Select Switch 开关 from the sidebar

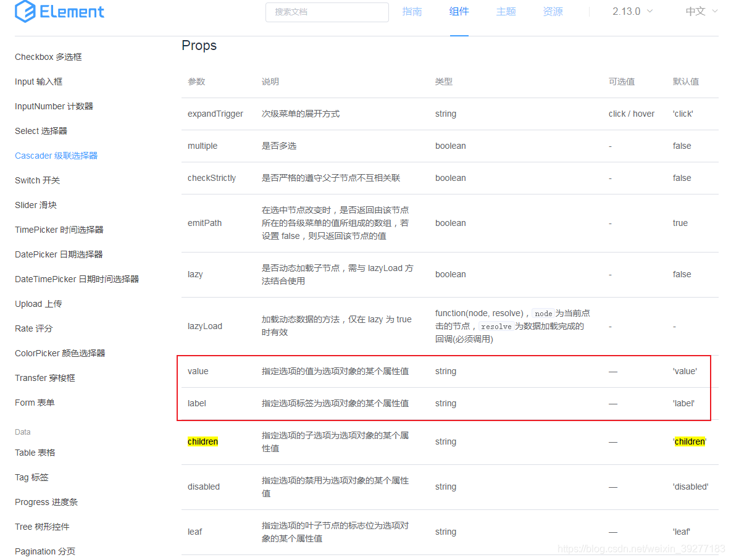(38, 180)
